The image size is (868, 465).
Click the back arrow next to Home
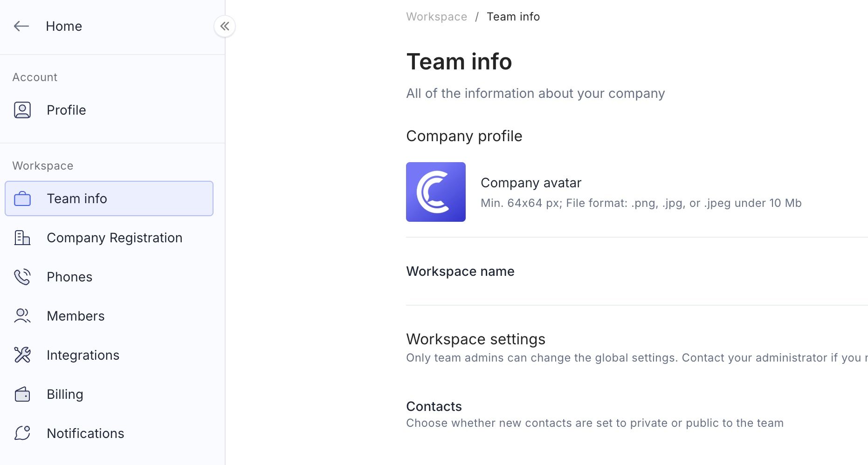[21, 26]
